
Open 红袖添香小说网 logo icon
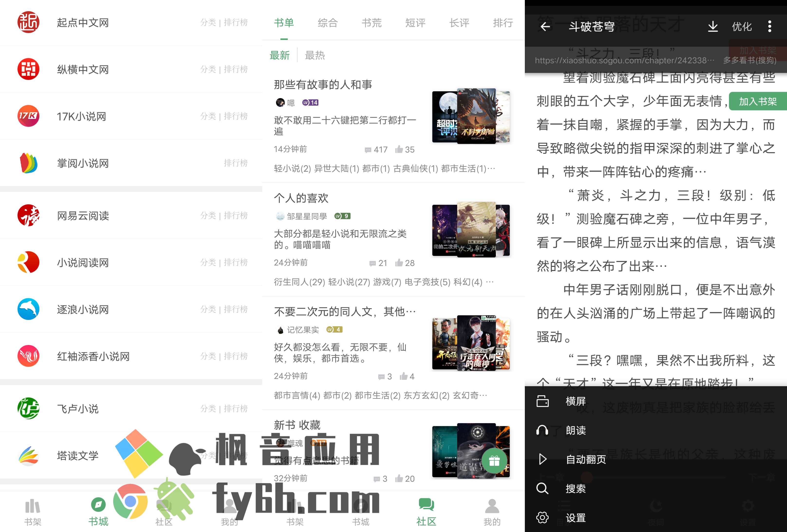click(28, 356)
